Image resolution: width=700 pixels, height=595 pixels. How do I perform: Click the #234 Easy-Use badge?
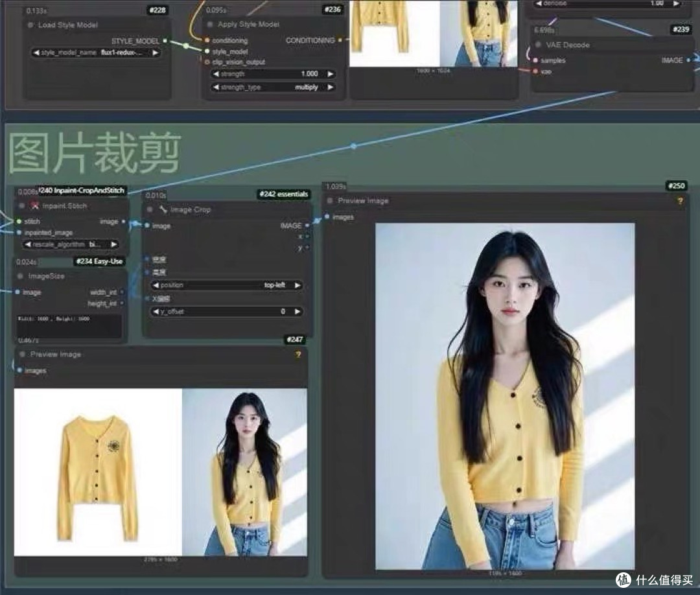pos(99,261)
